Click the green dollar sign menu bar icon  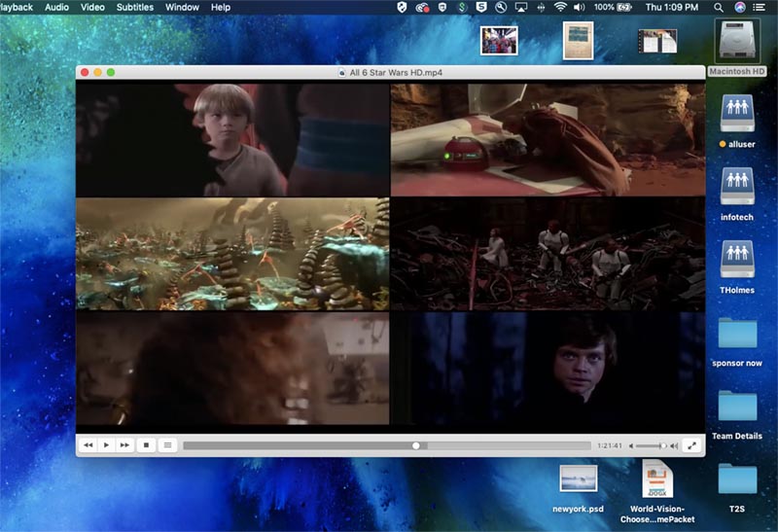(462, 8)
